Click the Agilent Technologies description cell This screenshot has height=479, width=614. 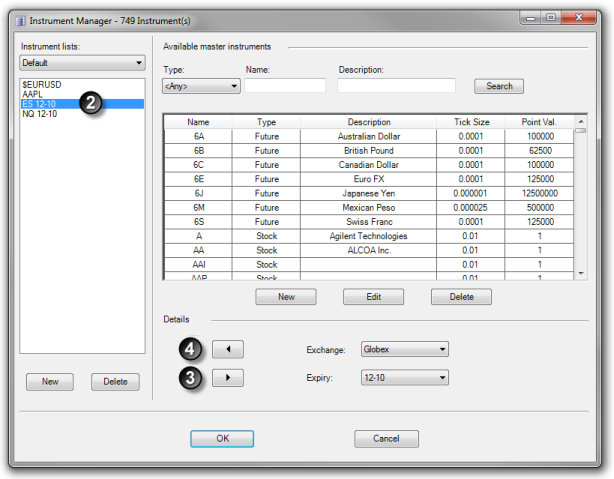point(368,236)
